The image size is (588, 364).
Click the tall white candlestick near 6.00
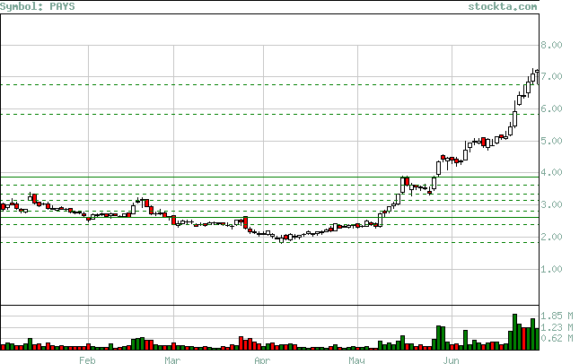(x=515, y=118)
